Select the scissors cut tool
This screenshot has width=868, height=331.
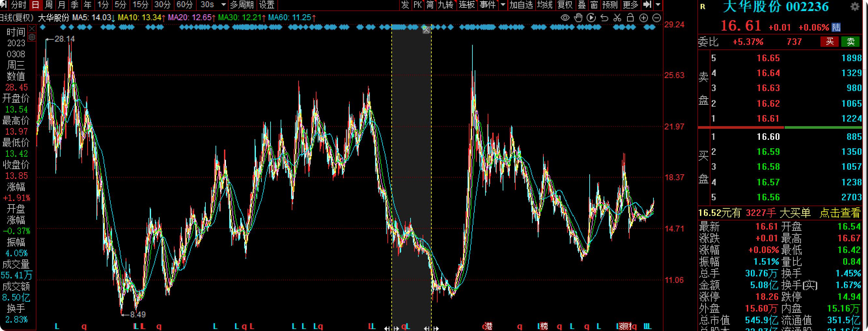coord(617,18)
